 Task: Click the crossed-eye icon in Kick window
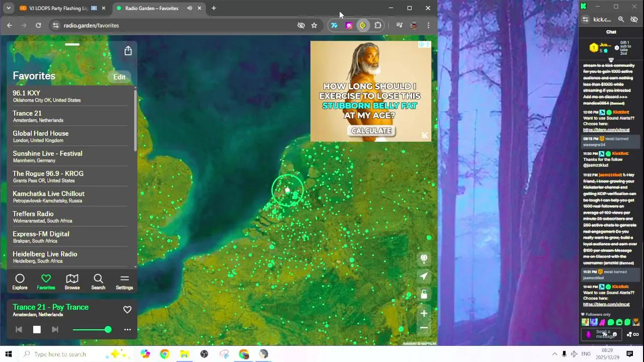click(x=634, y=19)
